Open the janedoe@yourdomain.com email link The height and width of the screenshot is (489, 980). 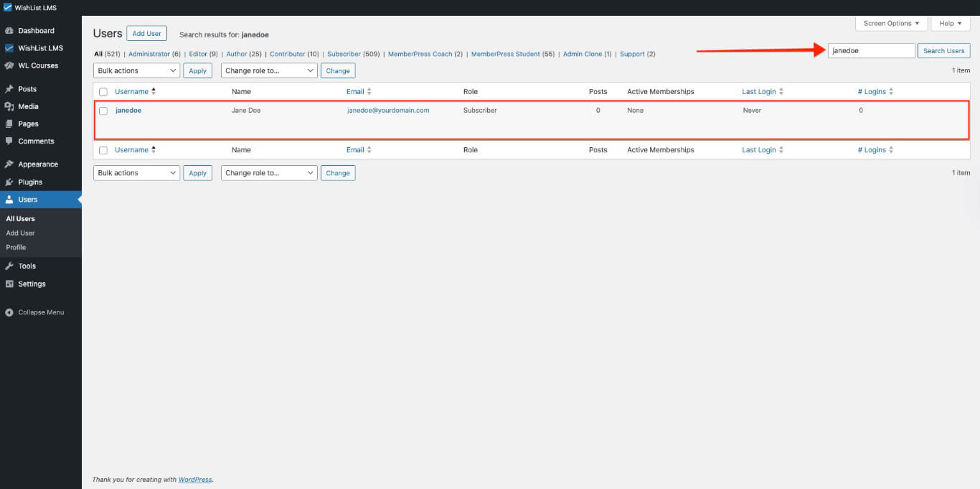click(388, 111)
